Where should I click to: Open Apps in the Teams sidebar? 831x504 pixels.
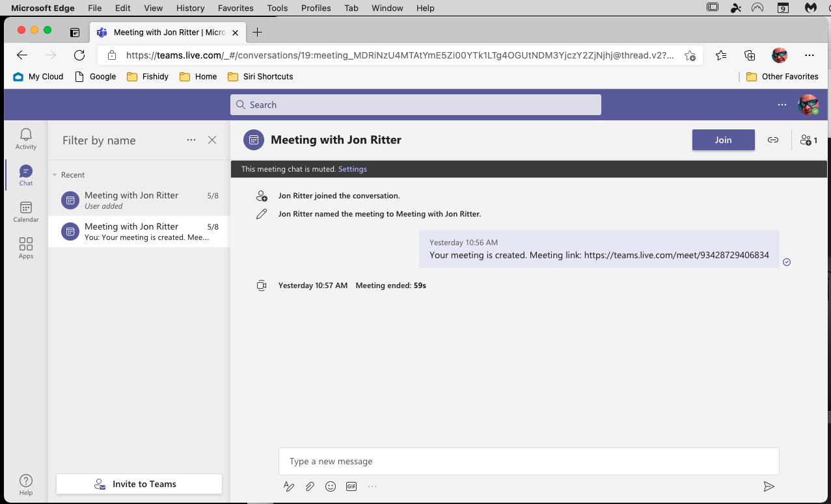[26, 248]
